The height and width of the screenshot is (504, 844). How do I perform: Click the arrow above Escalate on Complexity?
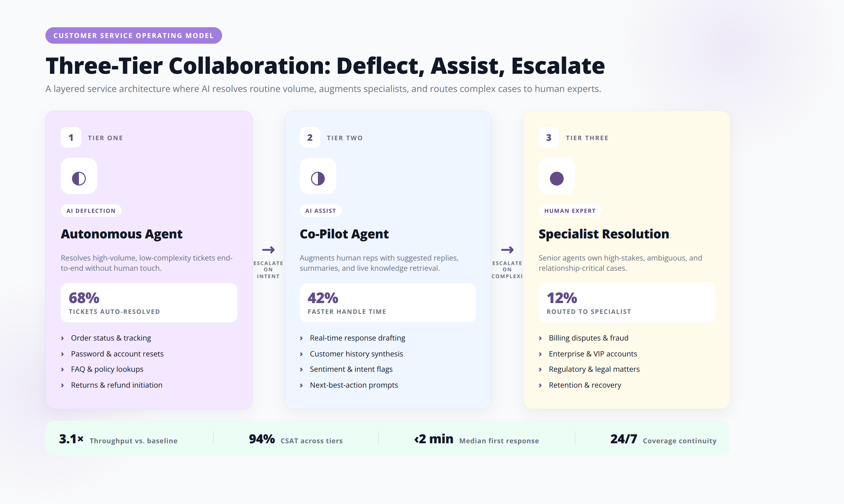[507, 250]
